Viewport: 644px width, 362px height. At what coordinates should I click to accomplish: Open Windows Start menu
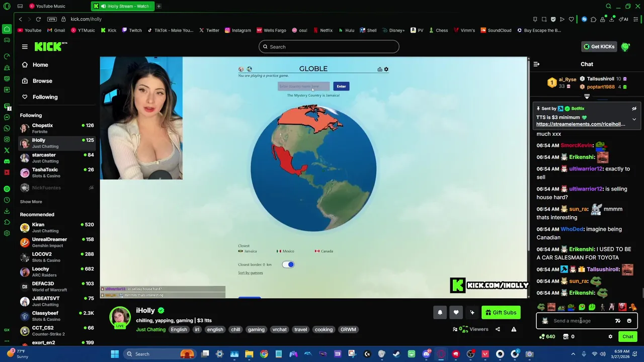pos(115,354)
